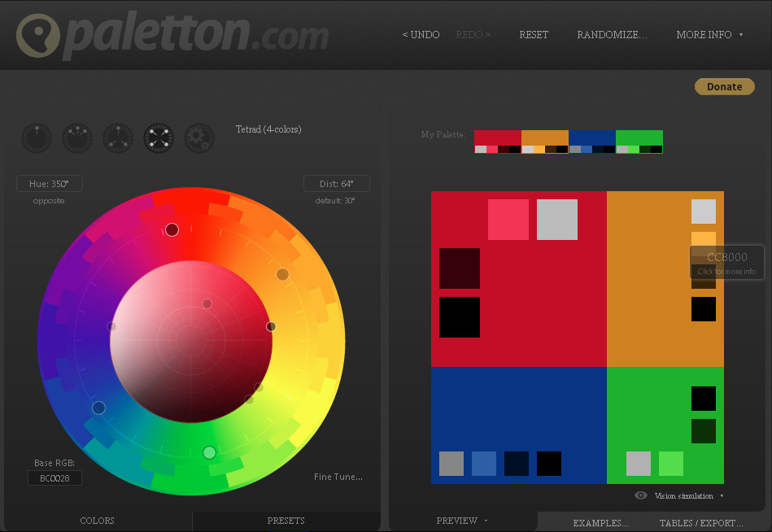Screen dimensions: 772x532
Task: Toggle the Vision simulation eye icon
Action: pos(640,495)
